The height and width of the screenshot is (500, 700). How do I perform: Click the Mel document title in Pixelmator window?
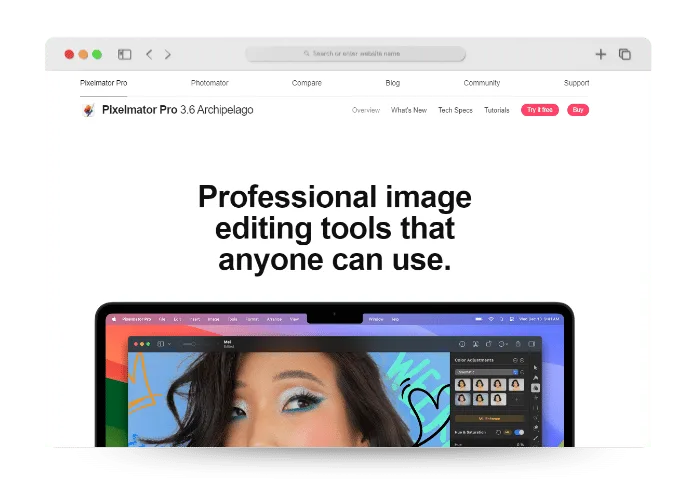pyautogui.click(x=228, y=342)
